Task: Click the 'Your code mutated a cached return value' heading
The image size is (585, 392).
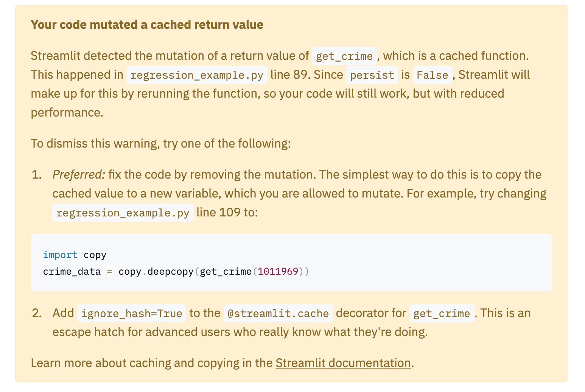Action: [x=147, y=25]
